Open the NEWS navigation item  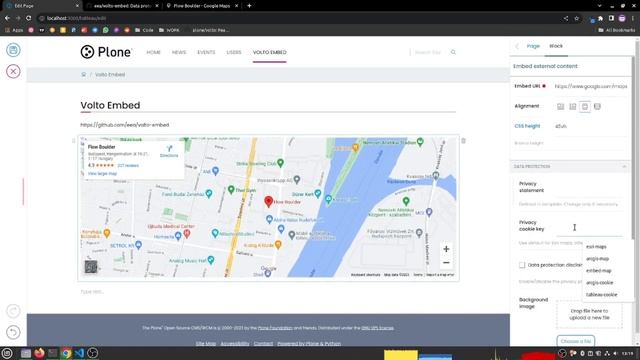click(x=179, y=52)
